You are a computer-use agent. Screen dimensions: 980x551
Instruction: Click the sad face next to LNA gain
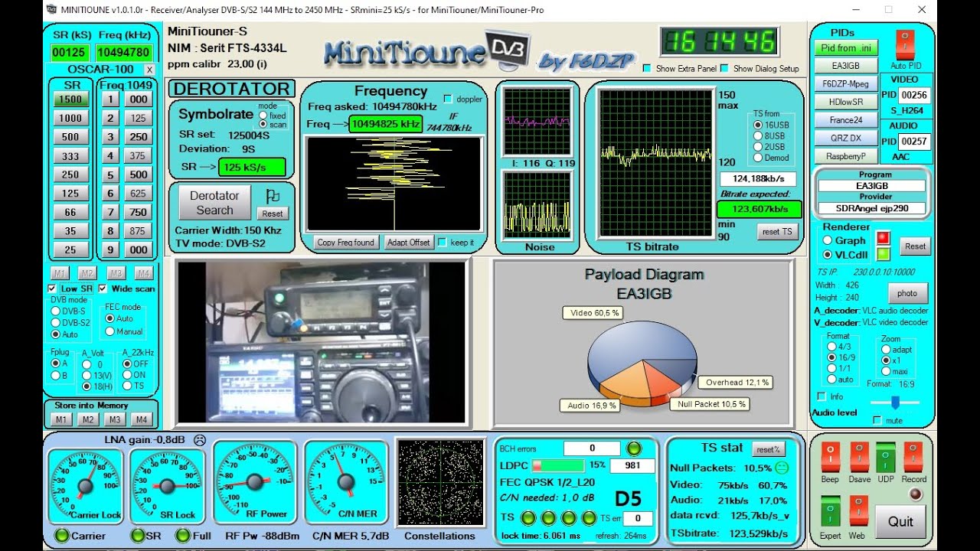pyautogui.click(x=200, y=440)
